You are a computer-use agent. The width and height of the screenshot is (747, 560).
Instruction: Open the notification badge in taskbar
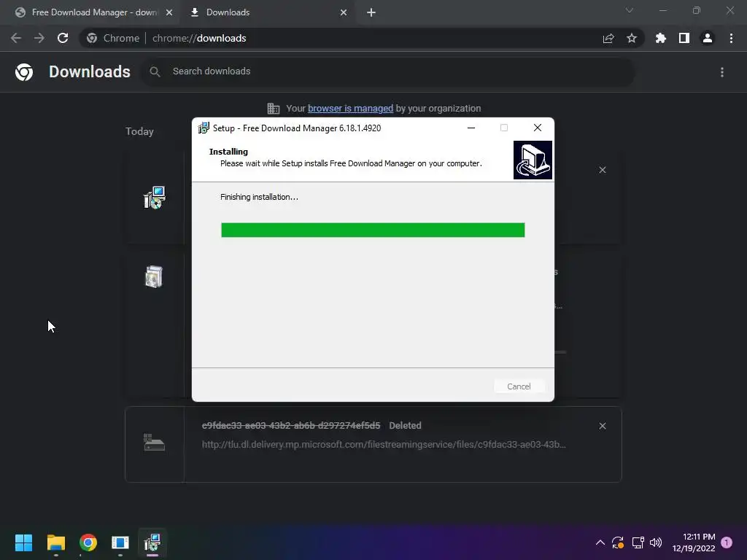[x=727, y=542]
